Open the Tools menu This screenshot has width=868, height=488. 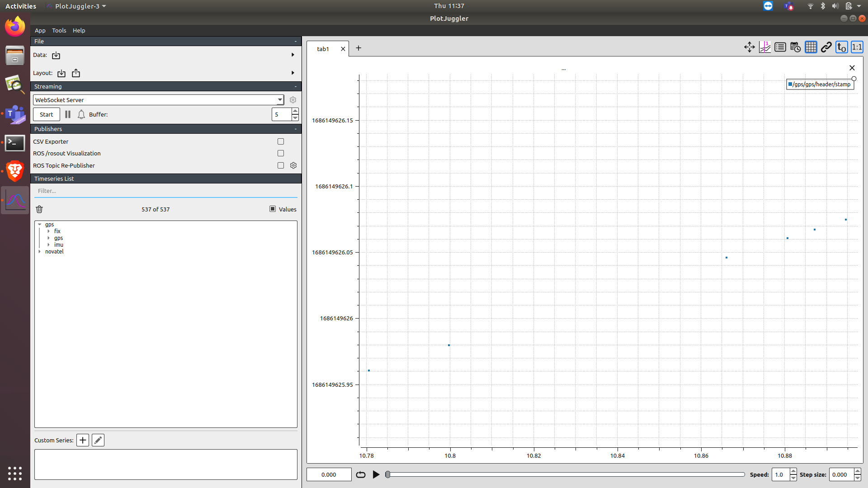[x=59, y=30]
